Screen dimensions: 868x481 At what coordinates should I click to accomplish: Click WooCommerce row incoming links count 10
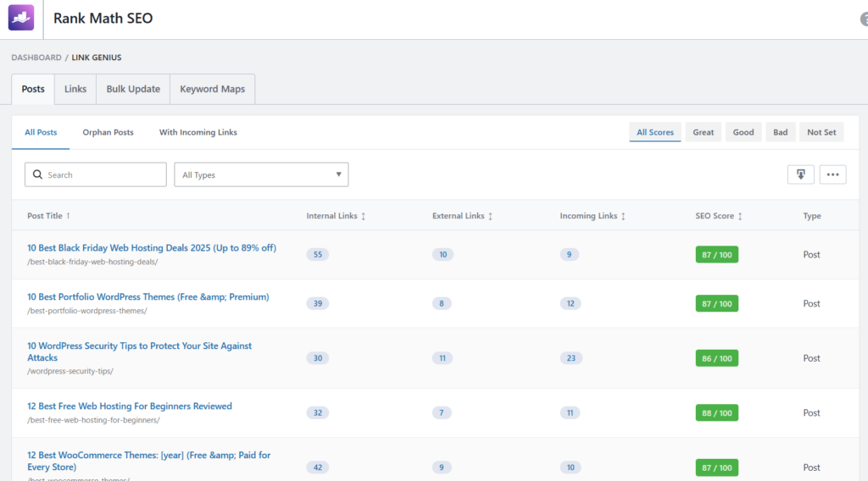click(570, 467)
